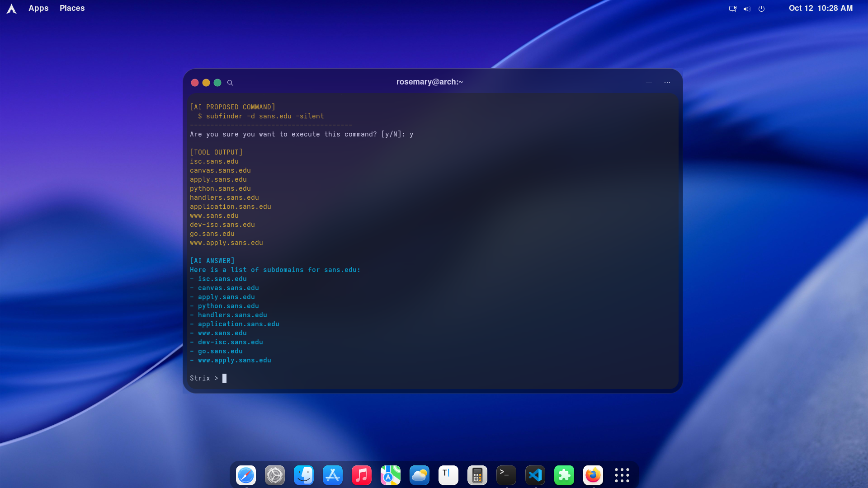Screen dimensions: 868x488
Task: Open System Settings gear in dock
Action: [275, 475]
